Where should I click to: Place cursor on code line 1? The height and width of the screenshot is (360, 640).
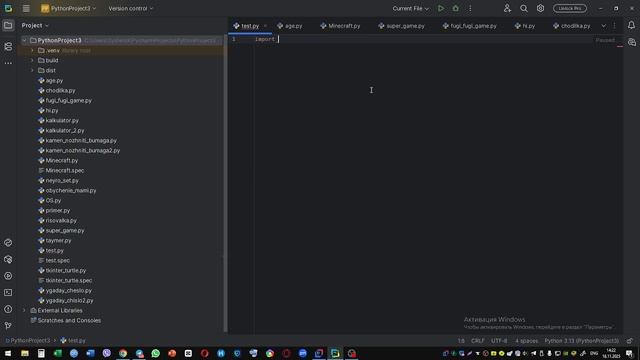click(x=424, y=39)
